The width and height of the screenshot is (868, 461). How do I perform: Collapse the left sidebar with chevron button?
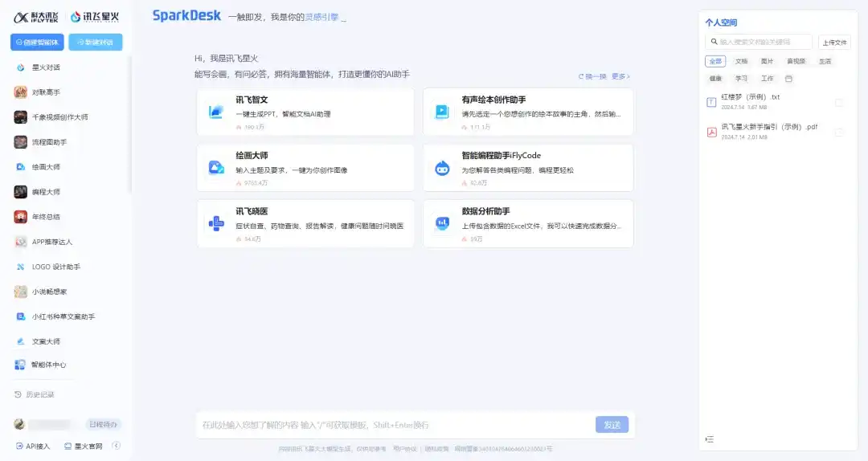click(x=117, y=446)
